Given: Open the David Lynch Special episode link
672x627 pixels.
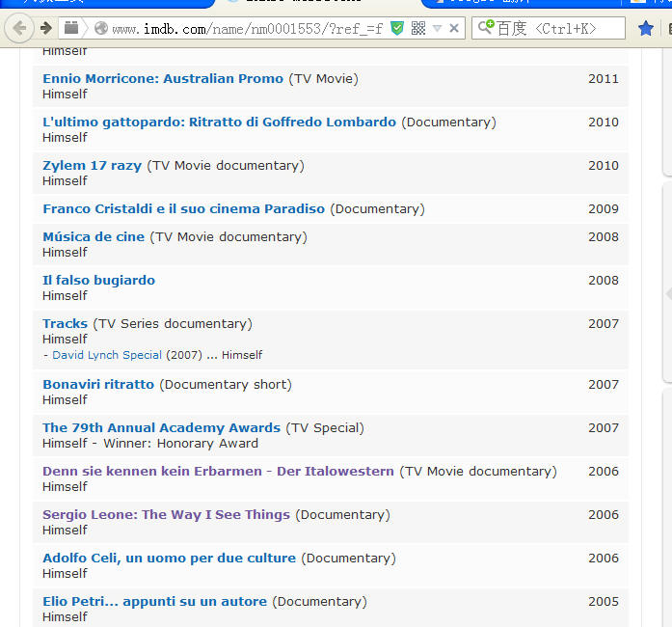Looking at the screenshot, I should coord(107,355).
